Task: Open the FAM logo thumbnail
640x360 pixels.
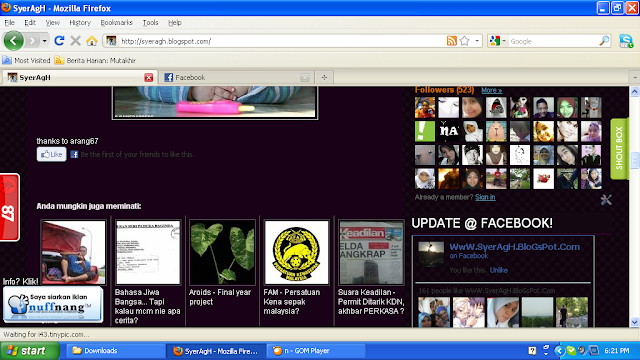Action: pos(297,252)
